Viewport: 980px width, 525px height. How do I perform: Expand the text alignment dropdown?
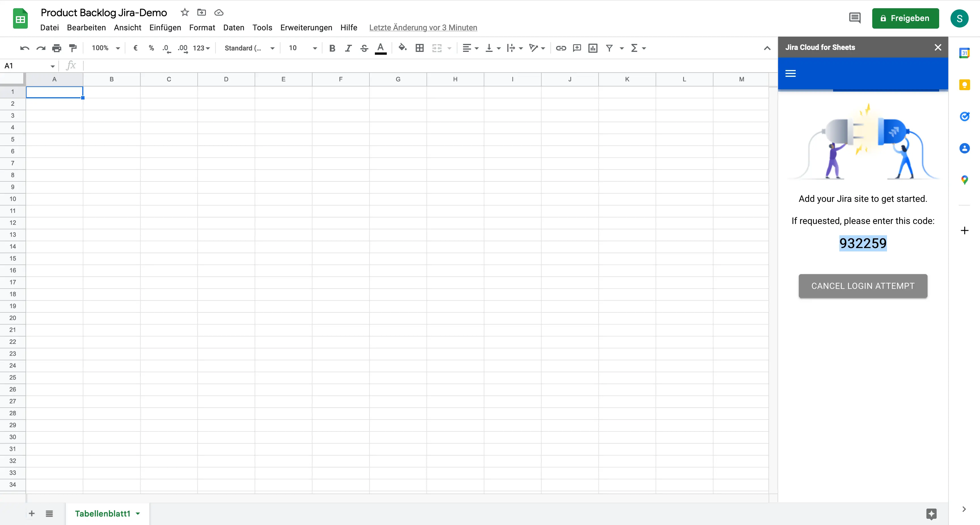click(476, 48)
